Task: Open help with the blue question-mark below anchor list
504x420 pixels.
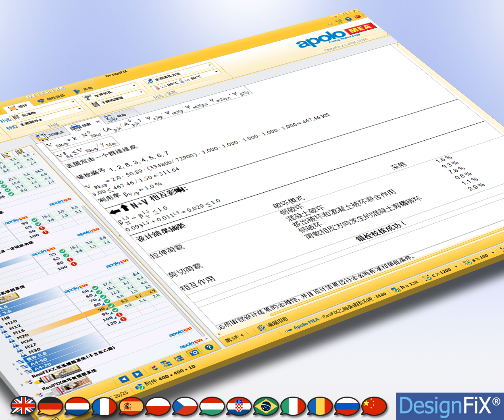Action: pyautogui.click(x=209, y=347)
